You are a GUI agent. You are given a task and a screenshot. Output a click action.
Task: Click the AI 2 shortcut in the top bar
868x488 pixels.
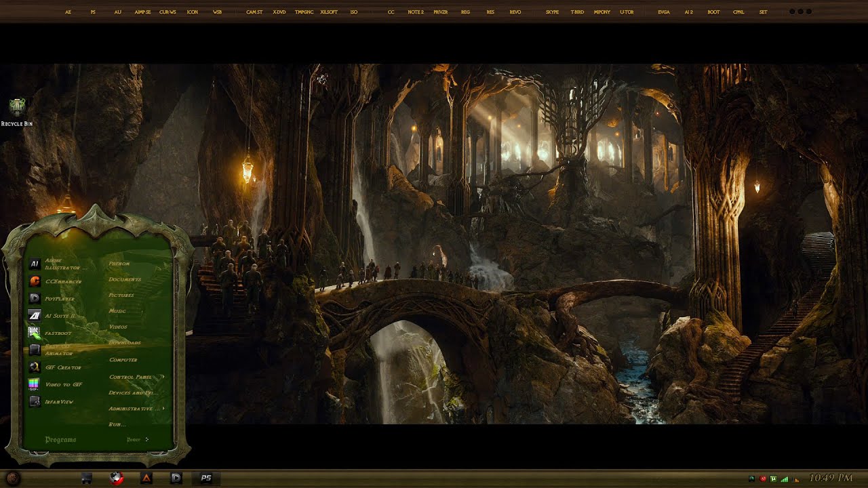click(x=689, y=12)
